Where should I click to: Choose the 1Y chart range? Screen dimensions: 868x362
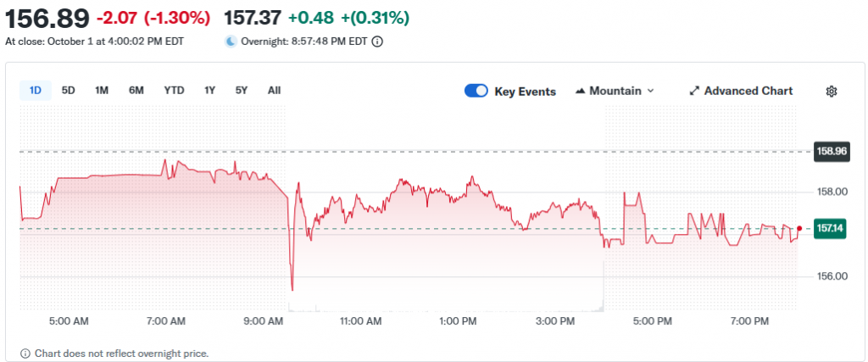(x=209, y=90)
